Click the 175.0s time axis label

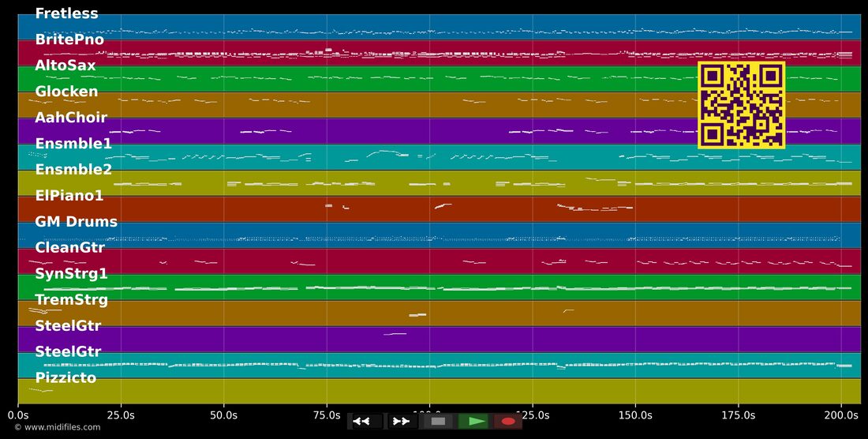point(738,415)
